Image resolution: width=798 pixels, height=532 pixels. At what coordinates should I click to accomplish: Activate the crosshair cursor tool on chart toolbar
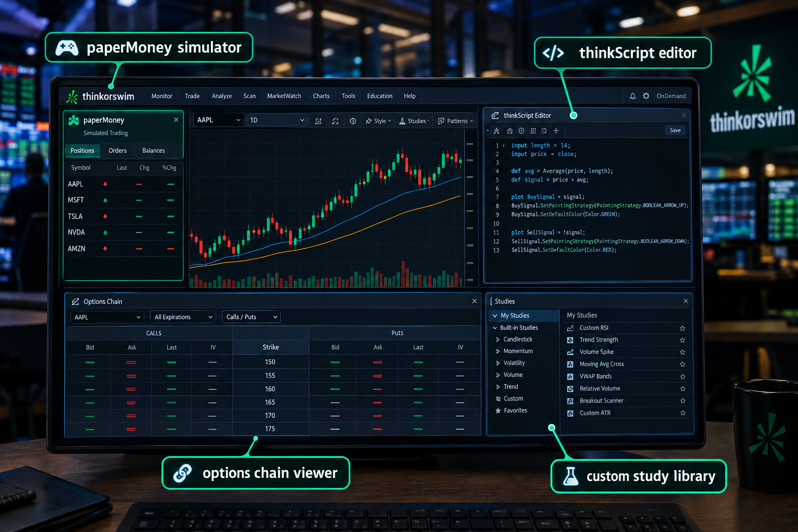coord(353,121)
